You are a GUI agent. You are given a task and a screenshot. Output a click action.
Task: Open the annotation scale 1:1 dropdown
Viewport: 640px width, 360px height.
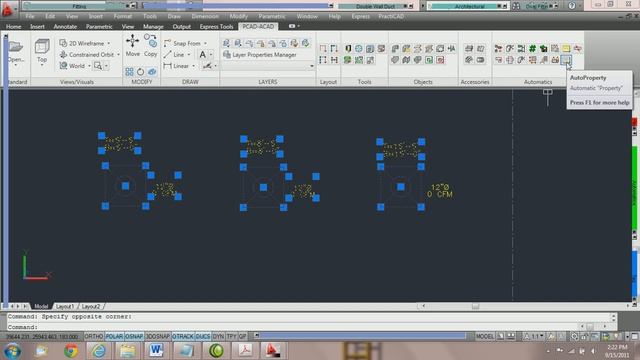click(x=542, y=336)
